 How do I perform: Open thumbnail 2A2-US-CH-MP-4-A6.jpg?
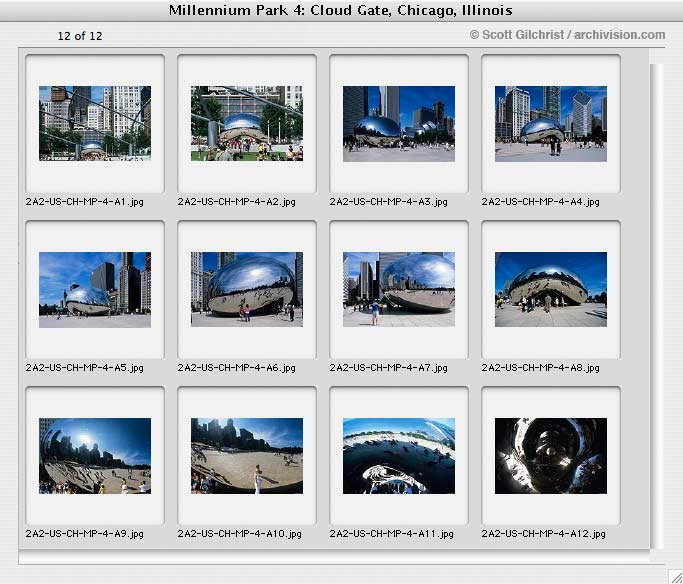pyautogui.click(x=247, y=289)
